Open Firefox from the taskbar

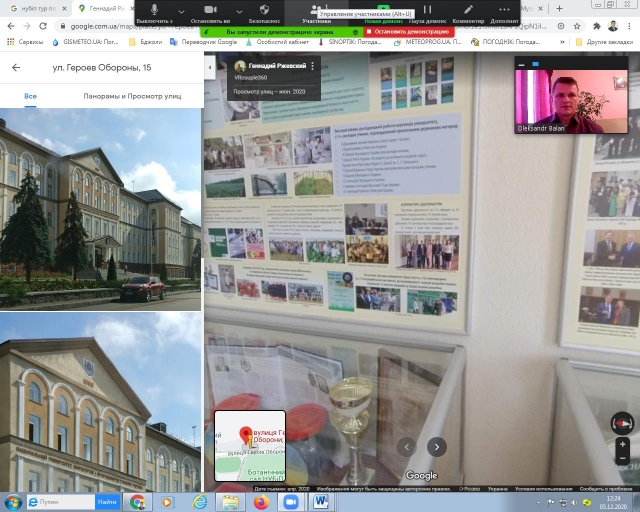click(x=261, y=502)
